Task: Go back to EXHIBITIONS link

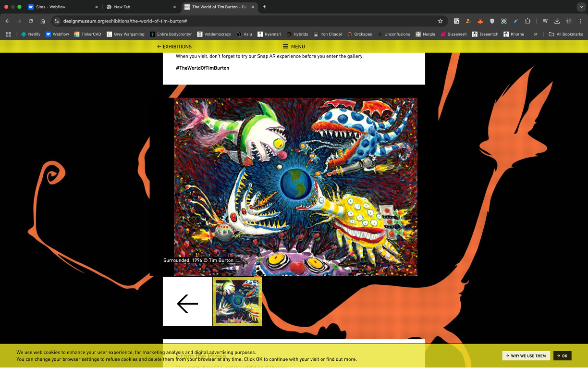Action: point(174,47)
